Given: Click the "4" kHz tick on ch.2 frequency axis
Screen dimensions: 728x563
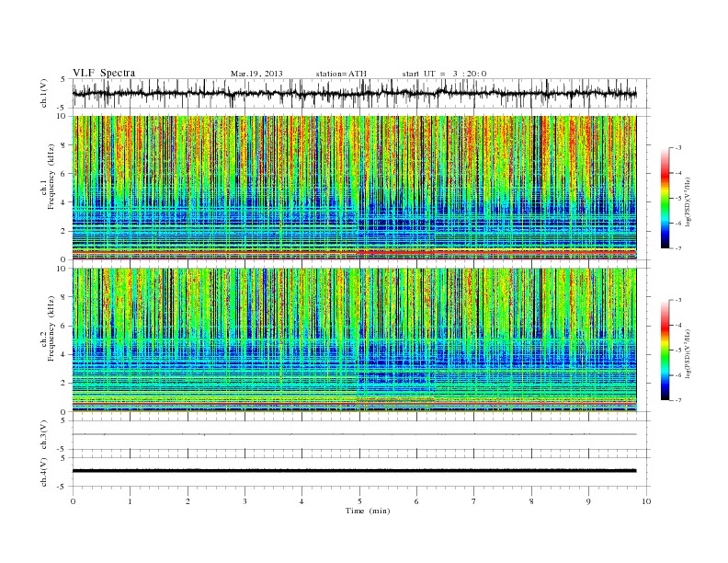Looking at the screenshot, I should 63,355.
